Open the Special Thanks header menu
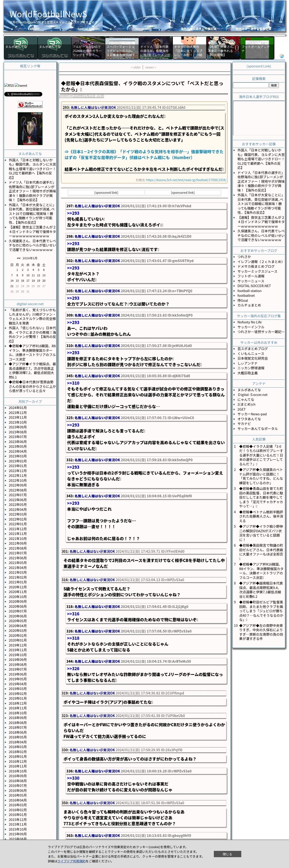 coord(88,29)
